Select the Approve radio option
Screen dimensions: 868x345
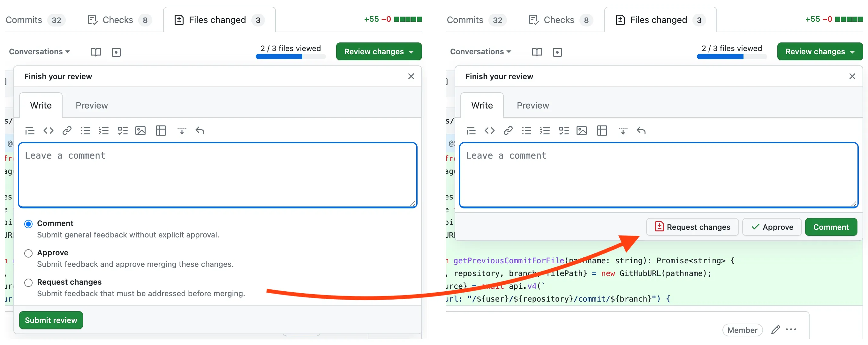pos(29,253)
